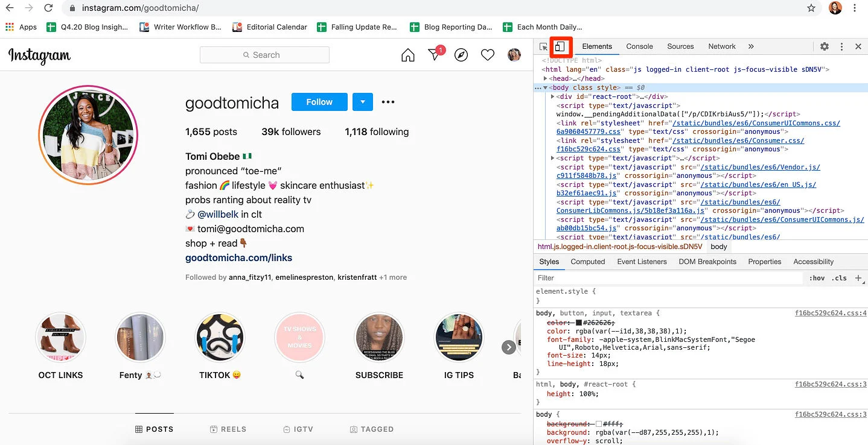This screenshot has height=445, width=868.
Task: Switch to the Network tab
Action: point(722,46)
